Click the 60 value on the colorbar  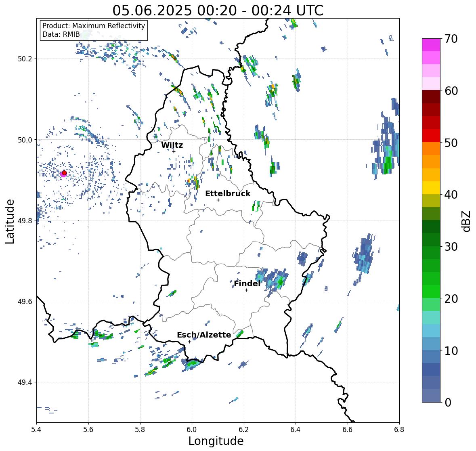(x=451, y=91)
